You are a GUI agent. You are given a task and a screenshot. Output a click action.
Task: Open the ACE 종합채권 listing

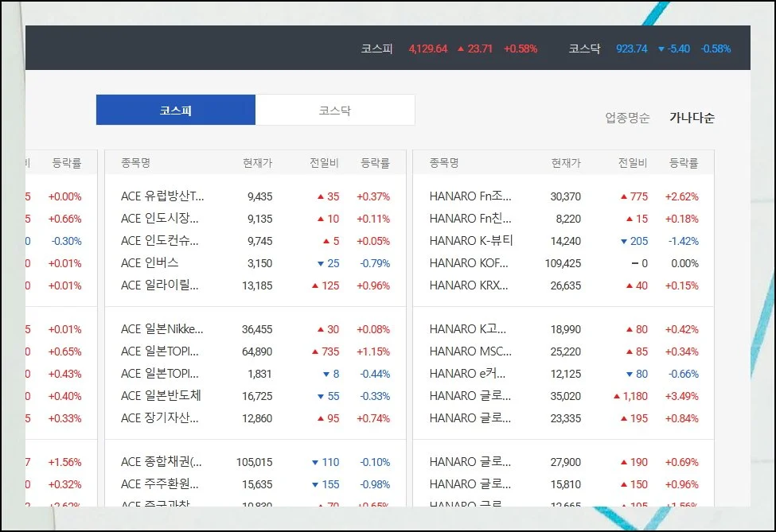[162, 462]
